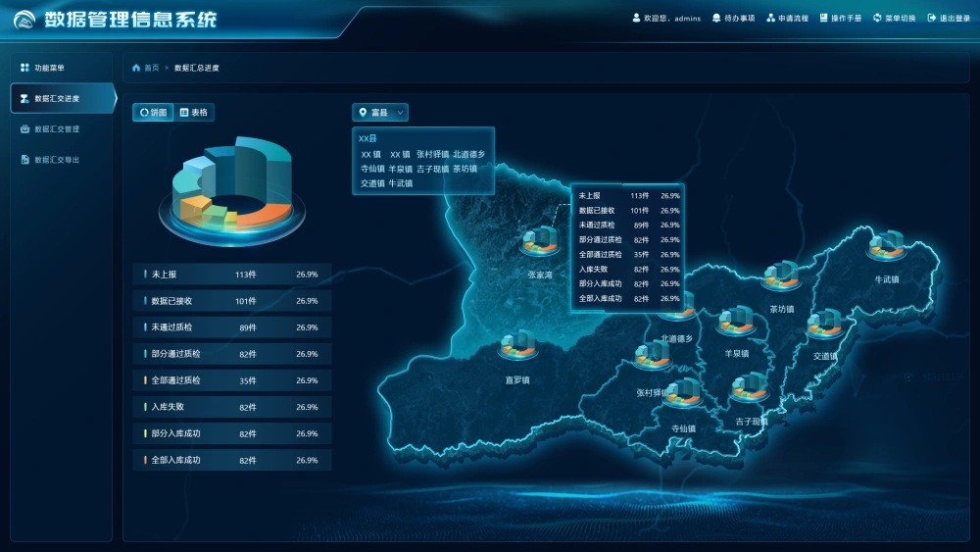The width and height of the screenshot is (980, 552).
Task: Open the 富县 location dropdown
Action: pos(380,113)
